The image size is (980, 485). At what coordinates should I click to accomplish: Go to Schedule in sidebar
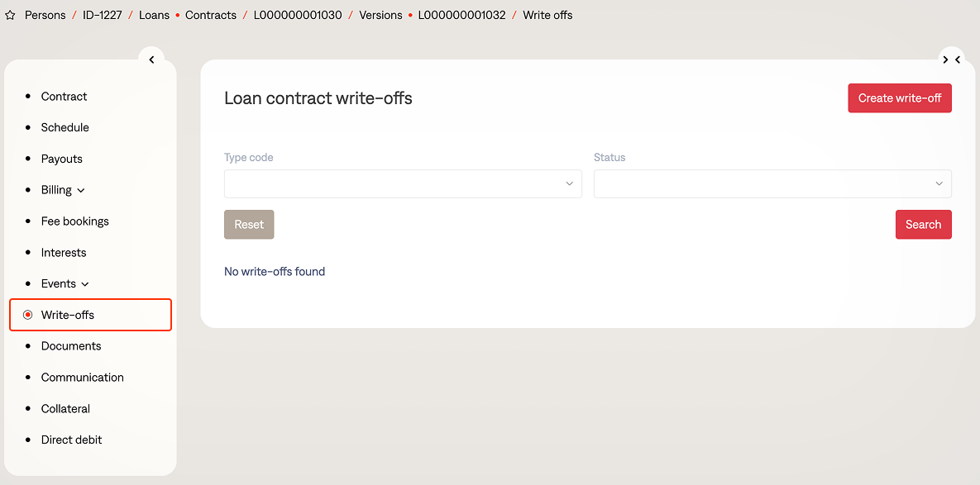click(65, 128)
